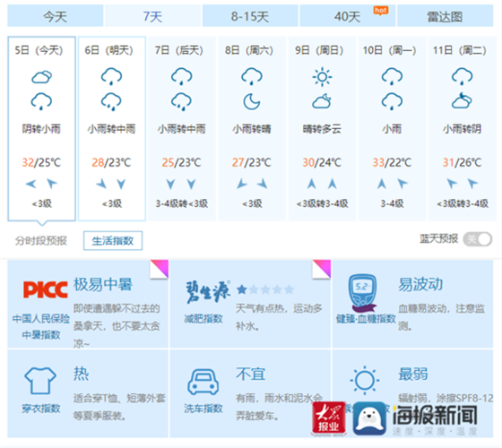Screen dimensions: 502x448
Task: Open the 分时段预报 tab
Action: [41, 241]
